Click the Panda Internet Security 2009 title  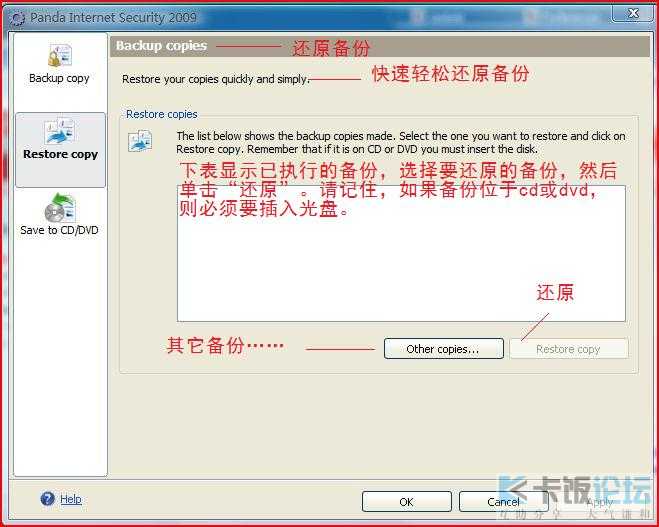(x=113, y=18)
